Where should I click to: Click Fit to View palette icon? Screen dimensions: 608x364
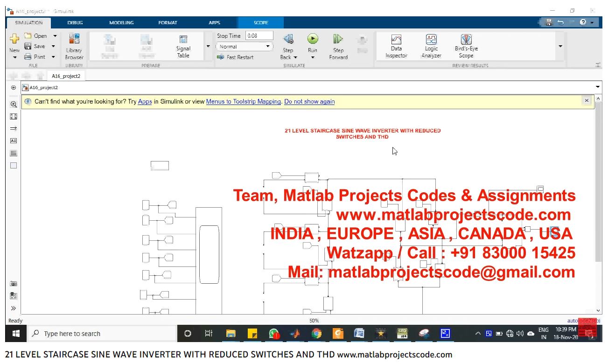tap(14, 117)
